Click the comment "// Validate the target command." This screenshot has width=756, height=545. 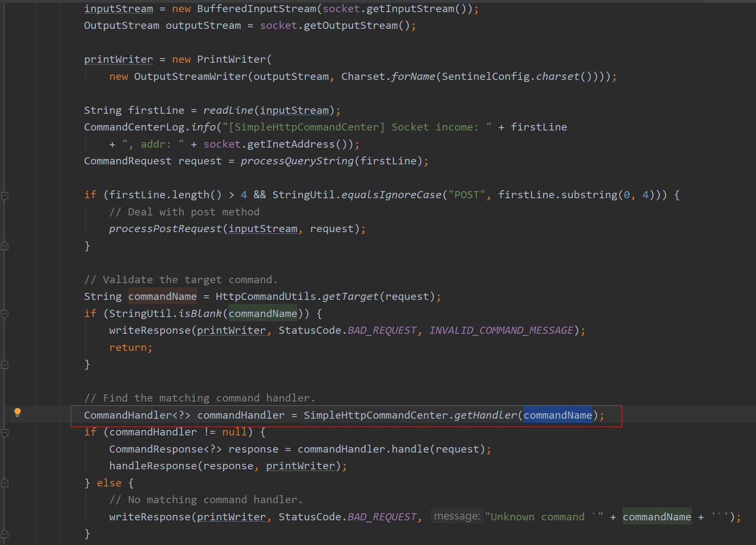[x=181, y=280]
